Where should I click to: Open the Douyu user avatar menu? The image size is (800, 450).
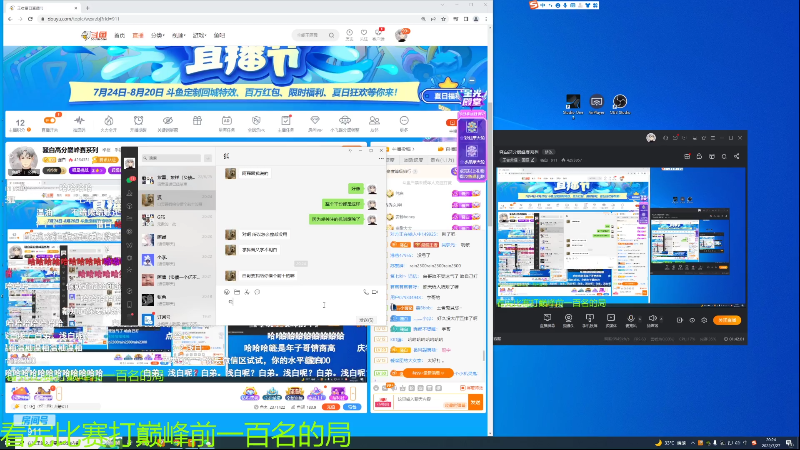(402, 35)
